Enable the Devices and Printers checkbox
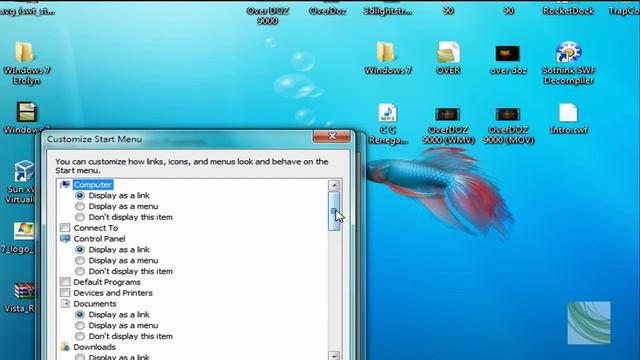The width and height of the screenshot is (640, 360). point(65,293)
